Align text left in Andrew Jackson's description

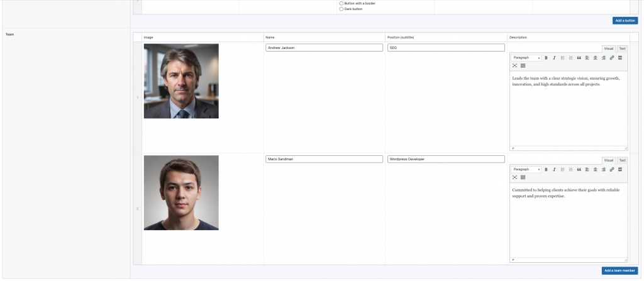[587, 58]
